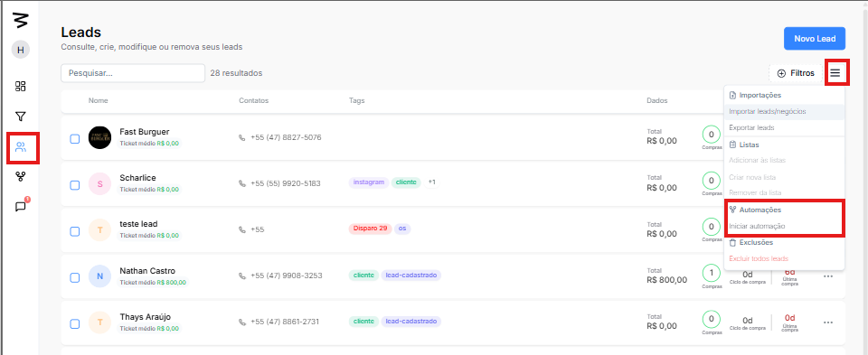This screenshot has width=868, height=355.
Task: Click the Disparo 29 red tag
Action: click(370, 229)
